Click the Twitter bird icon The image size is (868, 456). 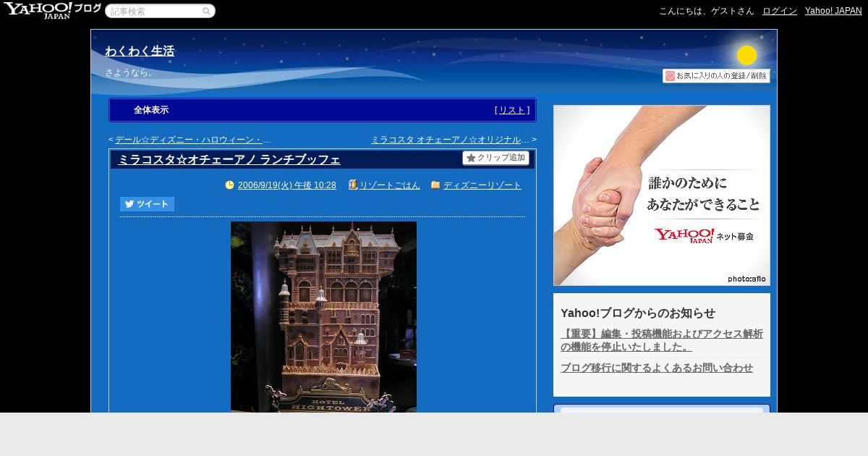[129, 204]
